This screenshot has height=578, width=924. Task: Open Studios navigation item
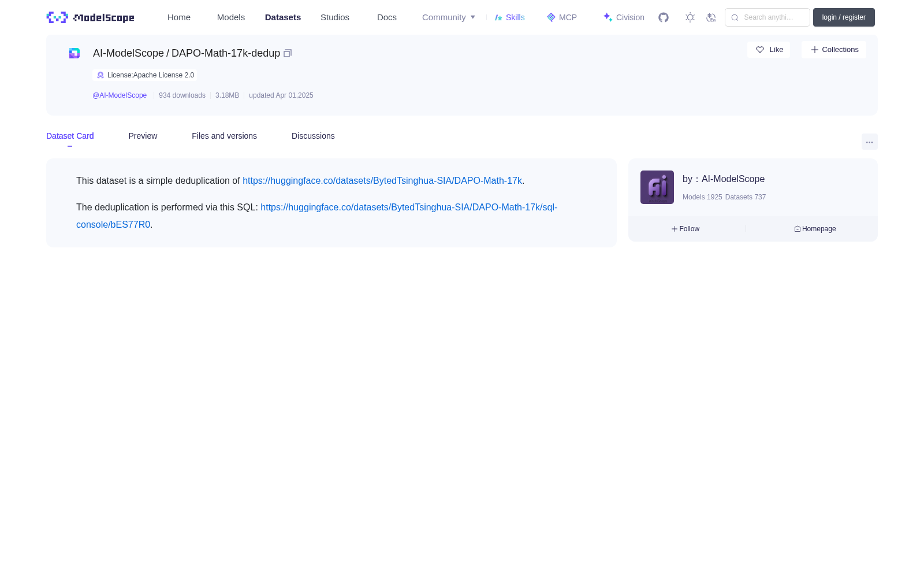click(x=335, y=17)
